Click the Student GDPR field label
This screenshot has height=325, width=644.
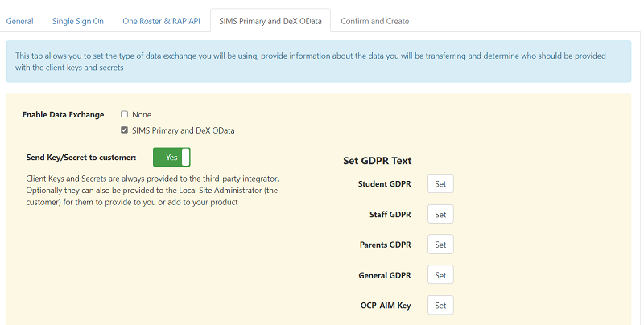tap(384, 184)
